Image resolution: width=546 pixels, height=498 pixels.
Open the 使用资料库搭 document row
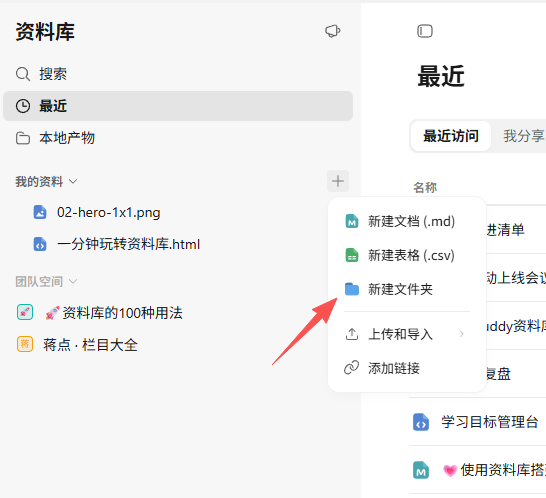477,469
